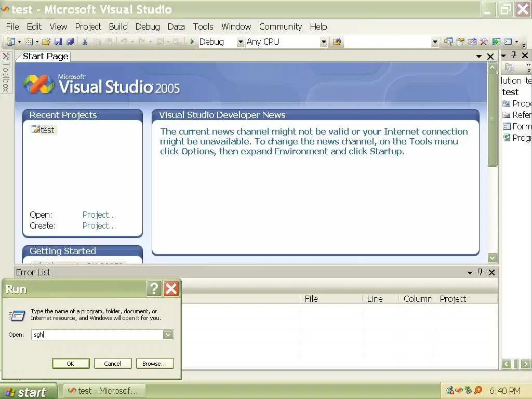
Task: Click the Other Windows toolbar icon
Action: [x=508, y=42]
